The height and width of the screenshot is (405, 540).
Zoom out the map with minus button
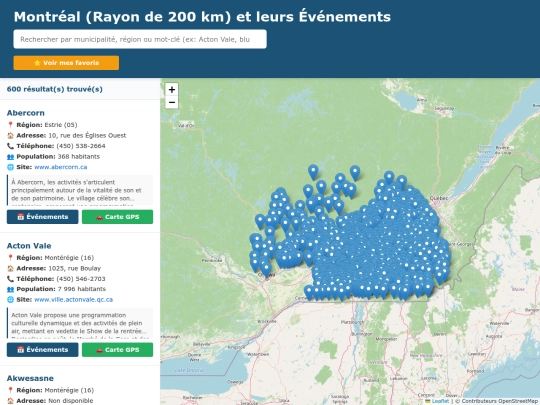[x=172, y=102]
